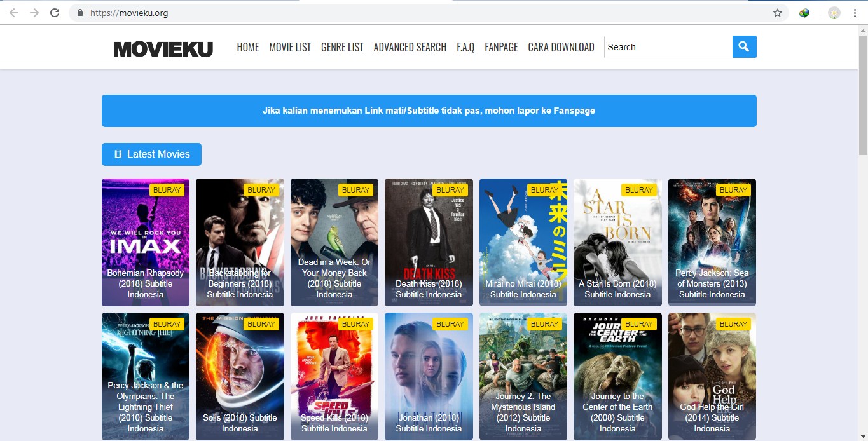Open Journey 2: The Mysterious Island poster
This screenshot has width=868, height=441.
[x=523, y=376]
